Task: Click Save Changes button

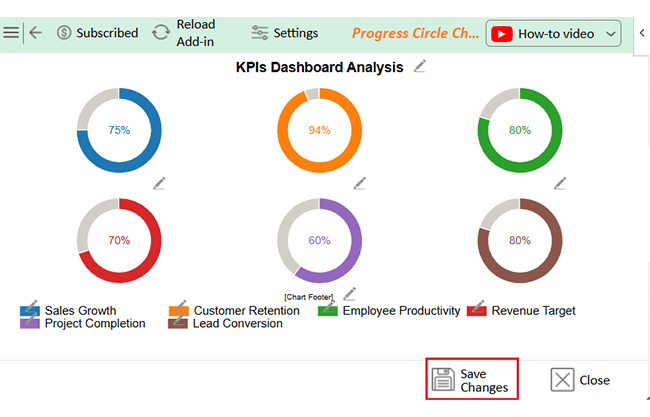Action: 472,380
